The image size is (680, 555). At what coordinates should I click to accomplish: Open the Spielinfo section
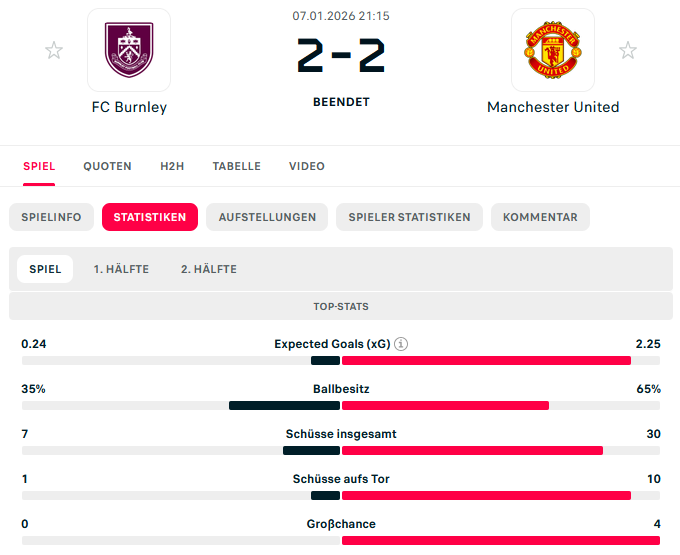click(x=52, y=217)
